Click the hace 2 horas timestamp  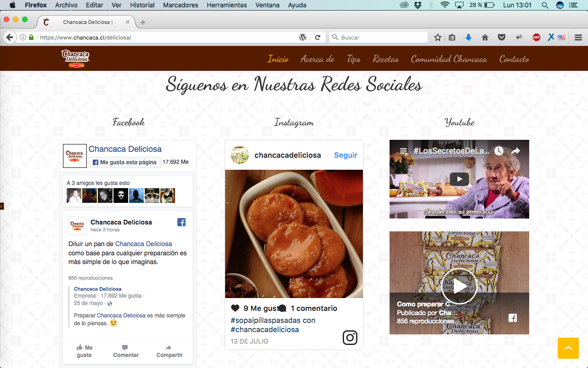pos(105,230)
